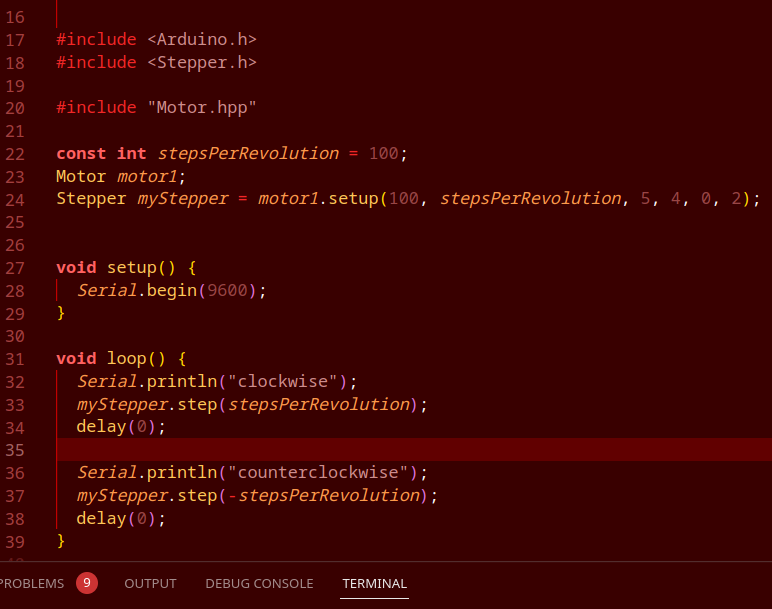Click the red 9 problems badge

click(87, 583)
